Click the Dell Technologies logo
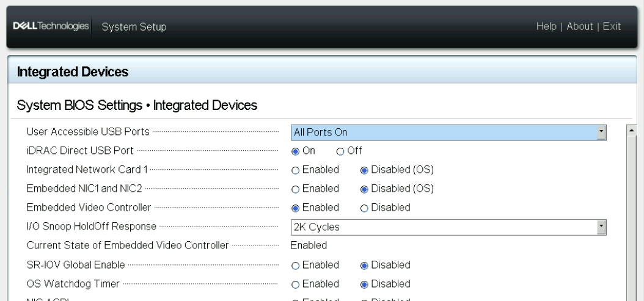 (x=49, y=26)
